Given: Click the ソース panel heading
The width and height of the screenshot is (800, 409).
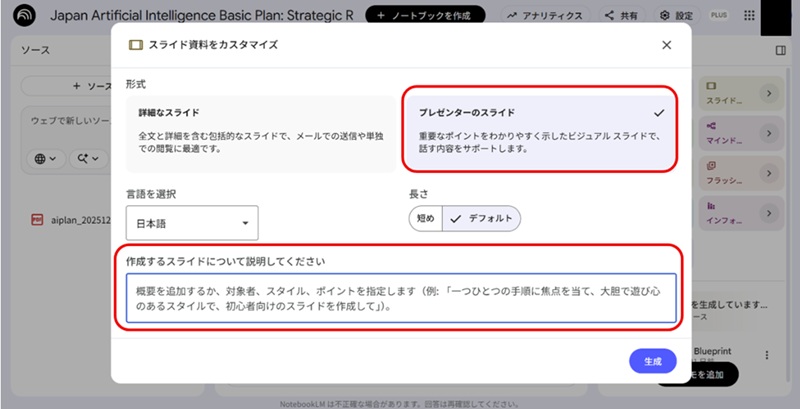Looking at the screenshot, I should click(x=36, y=50).
